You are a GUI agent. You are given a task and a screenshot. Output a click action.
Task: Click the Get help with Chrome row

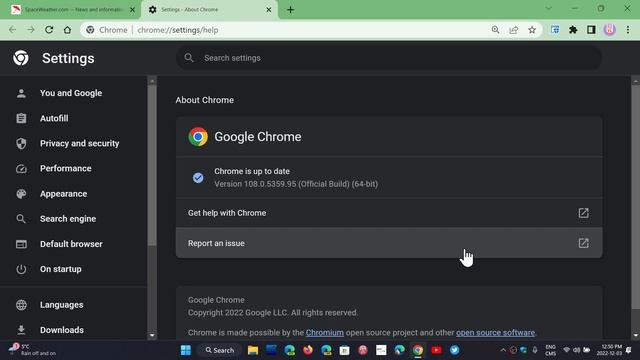389,213
